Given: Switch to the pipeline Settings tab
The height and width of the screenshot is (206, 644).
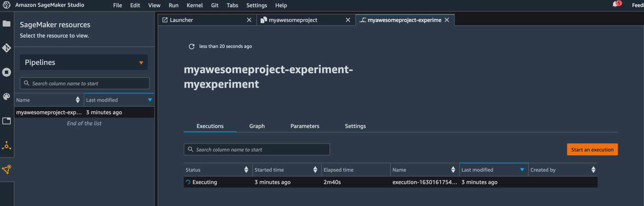Looking at the screenshot, I should tap(356, 126).
